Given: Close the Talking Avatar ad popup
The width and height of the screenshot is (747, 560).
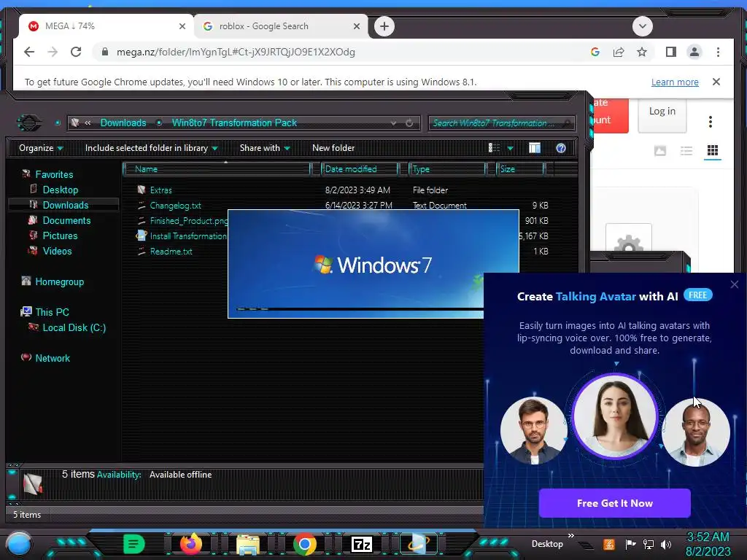Looking at the screenshot, I should tap(734, 284).
